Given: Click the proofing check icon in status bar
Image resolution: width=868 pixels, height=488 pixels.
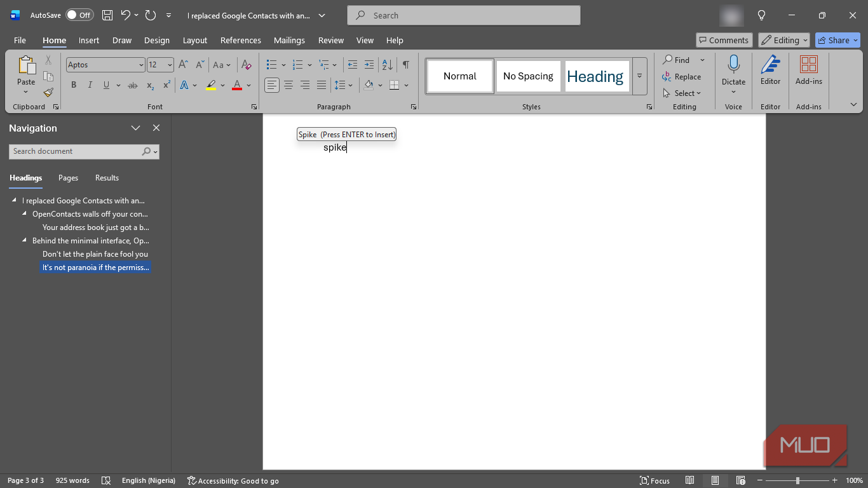Looking at the screenshot, I should coord(106,480).
